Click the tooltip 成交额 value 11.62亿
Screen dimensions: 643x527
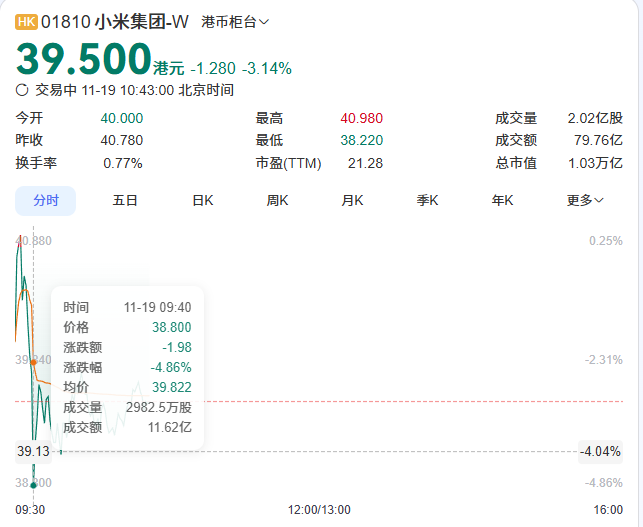click(170, 427)
